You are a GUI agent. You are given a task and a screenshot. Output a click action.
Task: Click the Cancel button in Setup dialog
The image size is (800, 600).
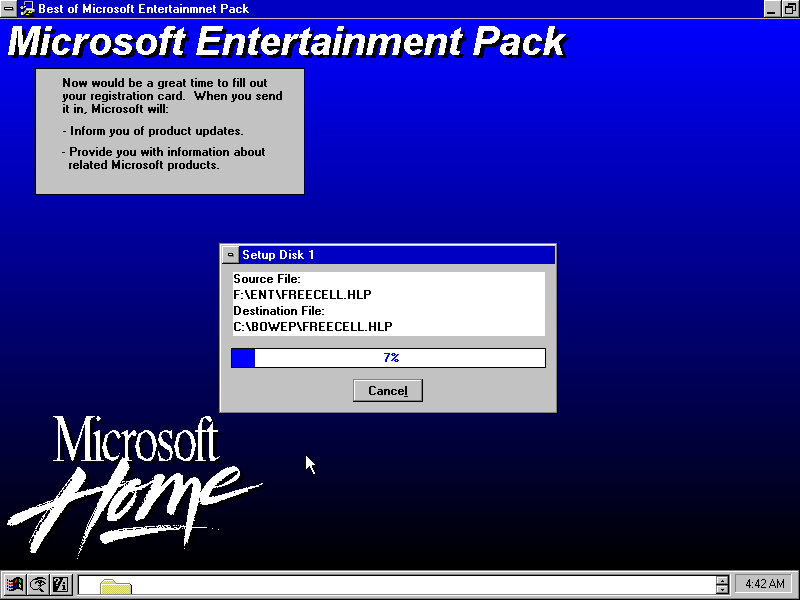tap(388, 391)
